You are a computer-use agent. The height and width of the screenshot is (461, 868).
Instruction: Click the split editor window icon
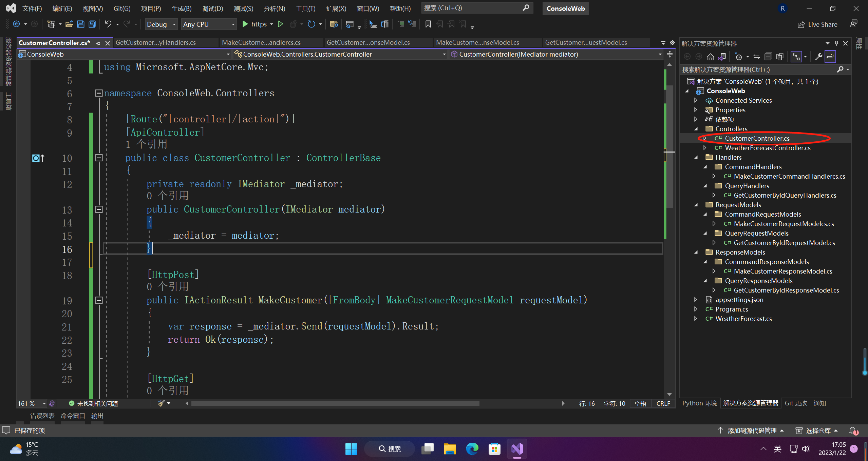[x=670, y=54]
